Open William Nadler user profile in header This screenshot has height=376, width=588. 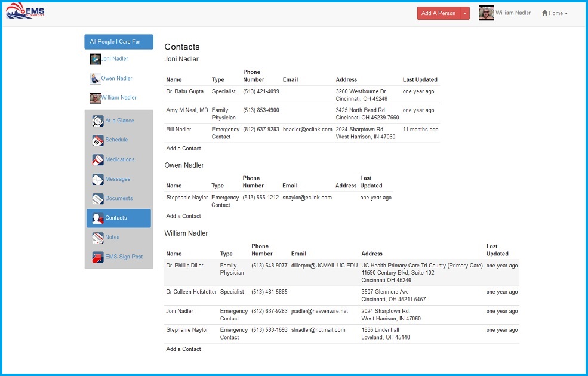(504, 13)
